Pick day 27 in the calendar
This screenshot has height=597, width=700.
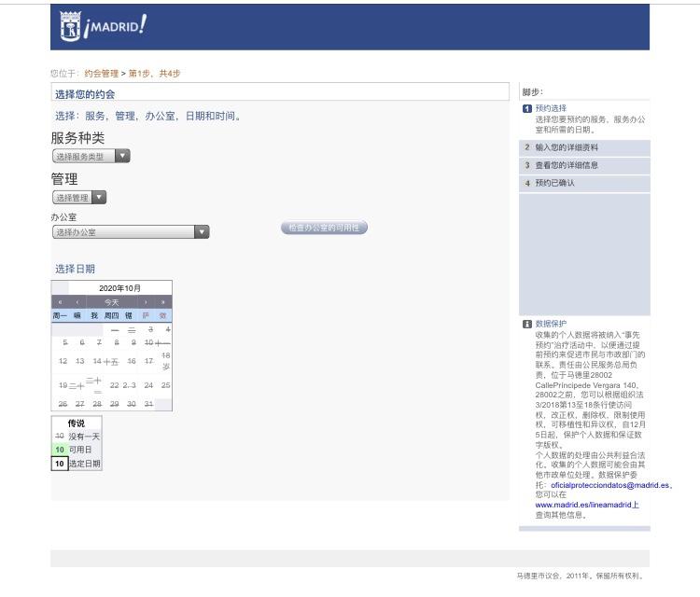click(x=80, y=404)
